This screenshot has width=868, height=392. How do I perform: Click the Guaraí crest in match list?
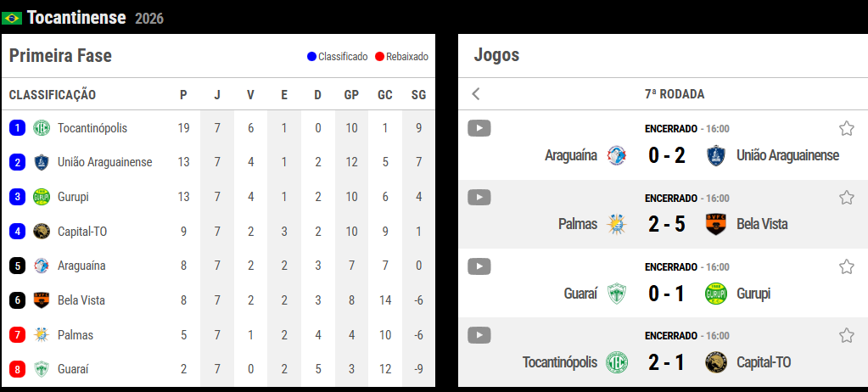click(x=617, y=294)
